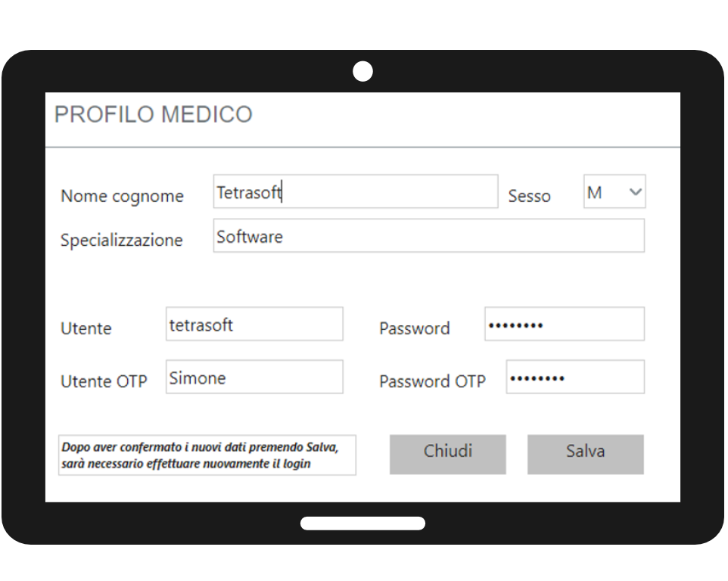The width and height of the screenshot is (728, 581).
Task: Click the Specializzazione label
Action: 122,240
